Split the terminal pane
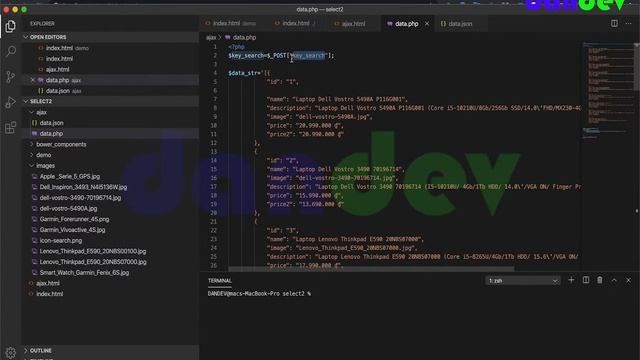 coord(586,280)
